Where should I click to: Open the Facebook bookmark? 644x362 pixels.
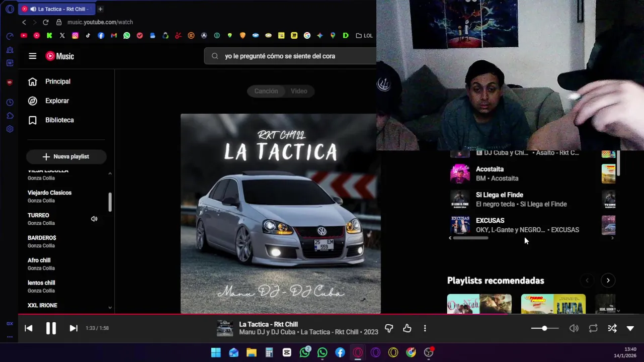101,36
